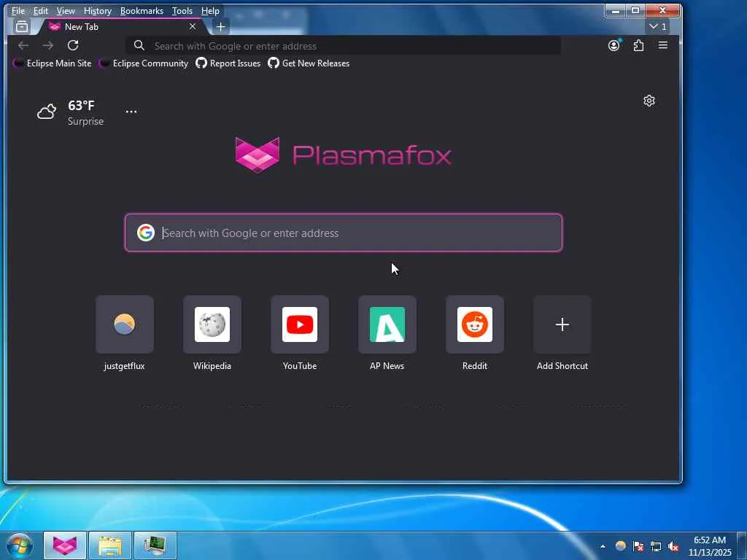Viewport: 747px width, 560px height.
Task: Close the New Tab tab
Action: click(193, 27)
